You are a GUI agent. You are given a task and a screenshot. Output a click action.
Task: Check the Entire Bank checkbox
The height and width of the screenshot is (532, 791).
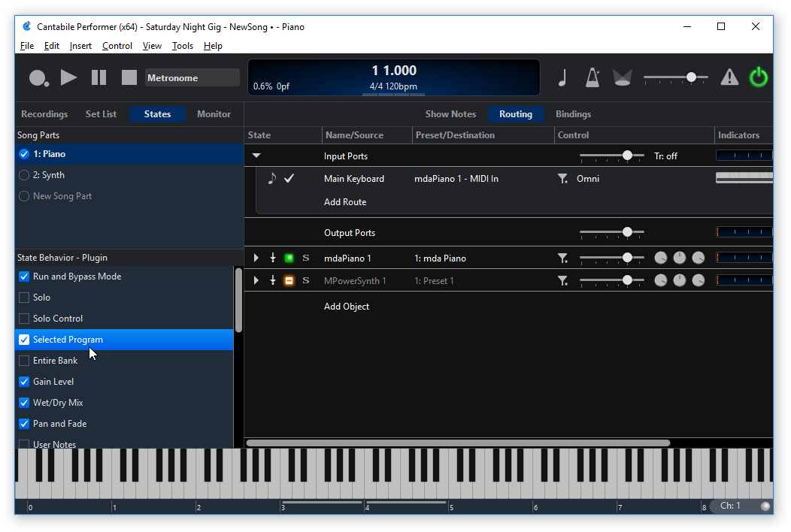[24, 361]
